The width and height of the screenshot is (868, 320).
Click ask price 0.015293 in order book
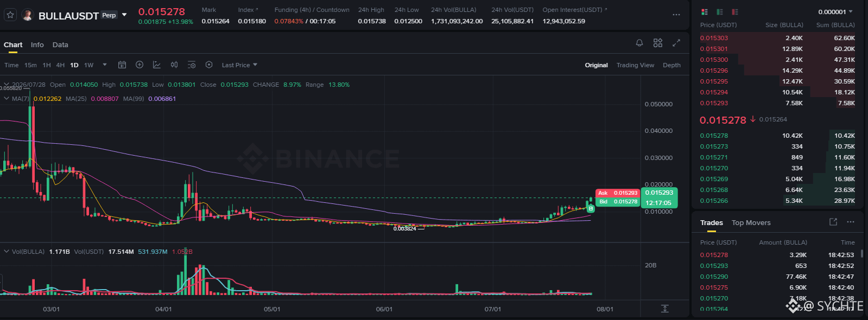pos(714,103)
